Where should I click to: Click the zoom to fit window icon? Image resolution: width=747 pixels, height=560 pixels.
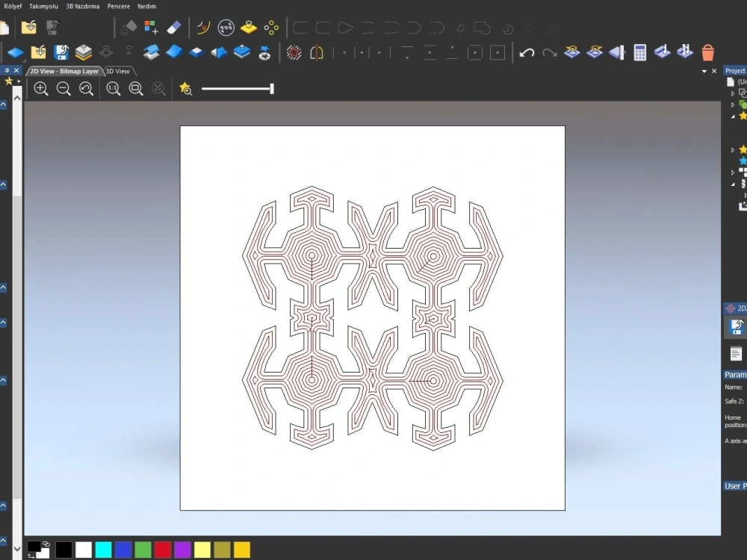pos(136,89)
